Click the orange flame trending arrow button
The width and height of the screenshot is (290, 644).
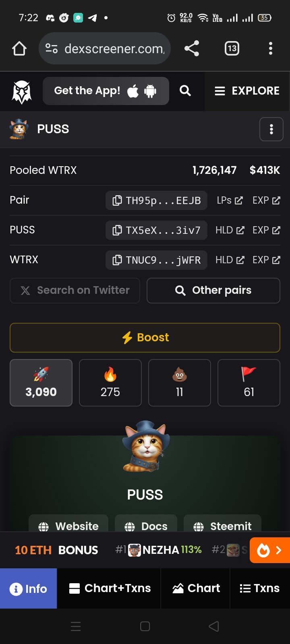click(270, 550)
